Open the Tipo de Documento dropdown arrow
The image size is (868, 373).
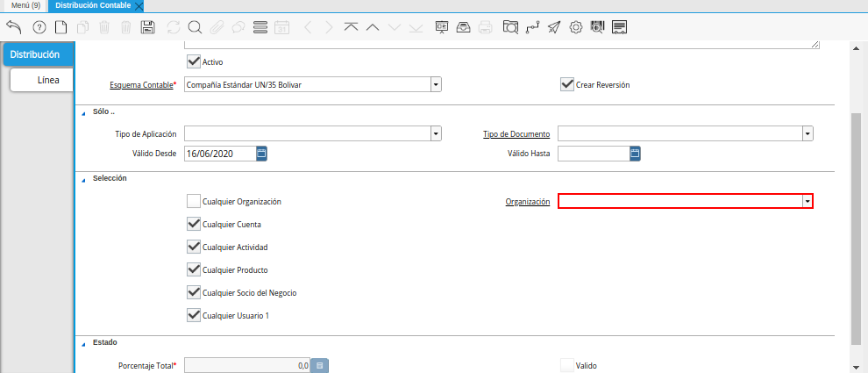coord(808,134)
